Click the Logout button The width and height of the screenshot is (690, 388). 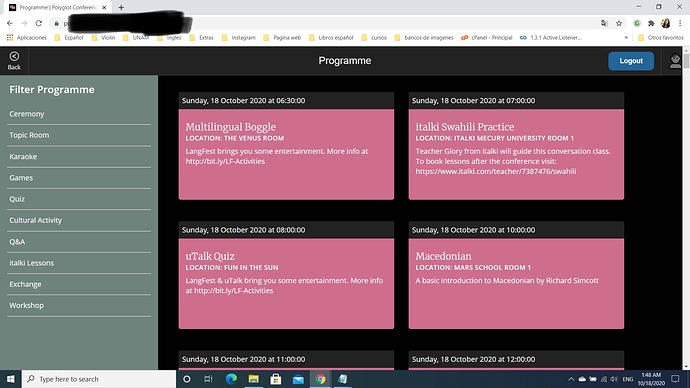tap(631, 61)
